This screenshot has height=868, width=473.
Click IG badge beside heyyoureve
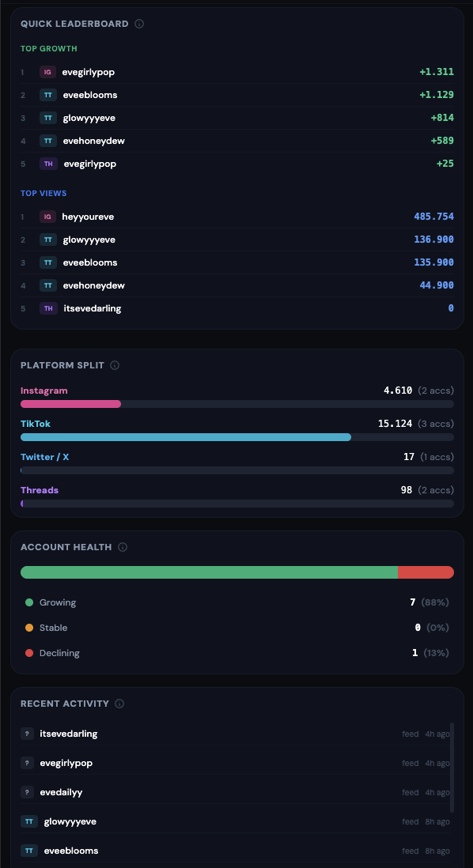tap(47, 217)
